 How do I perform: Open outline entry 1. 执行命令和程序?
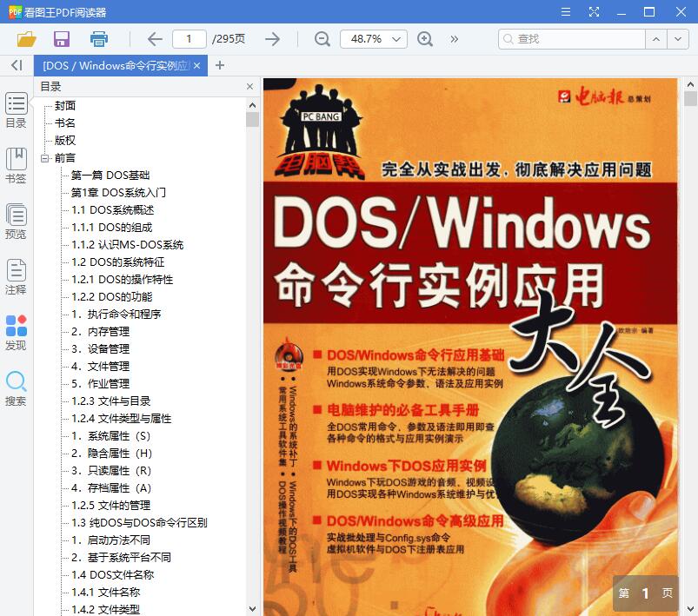(116, 315)
